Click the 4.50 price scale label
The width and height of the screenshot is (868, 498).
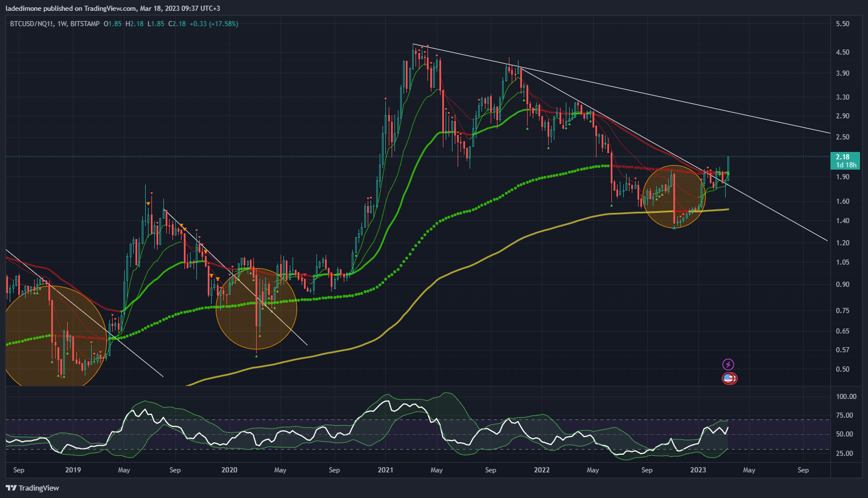click(842, 52)
